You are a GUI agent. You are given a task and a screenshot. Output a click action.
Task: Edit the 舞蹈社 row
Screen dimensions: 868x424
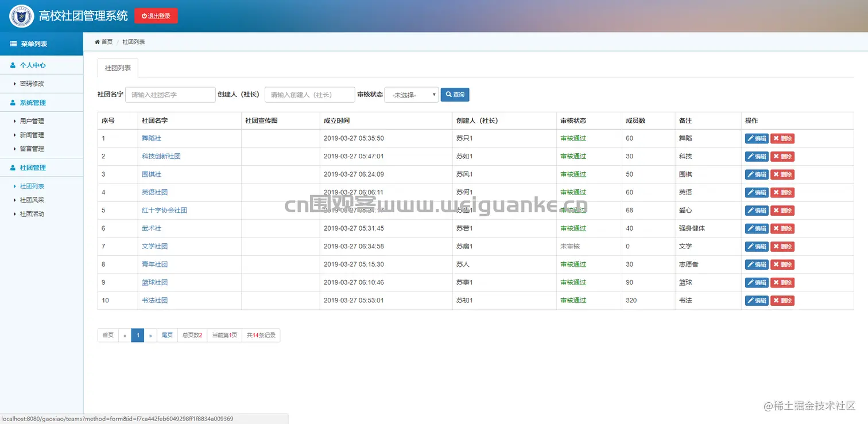[757, 138]
